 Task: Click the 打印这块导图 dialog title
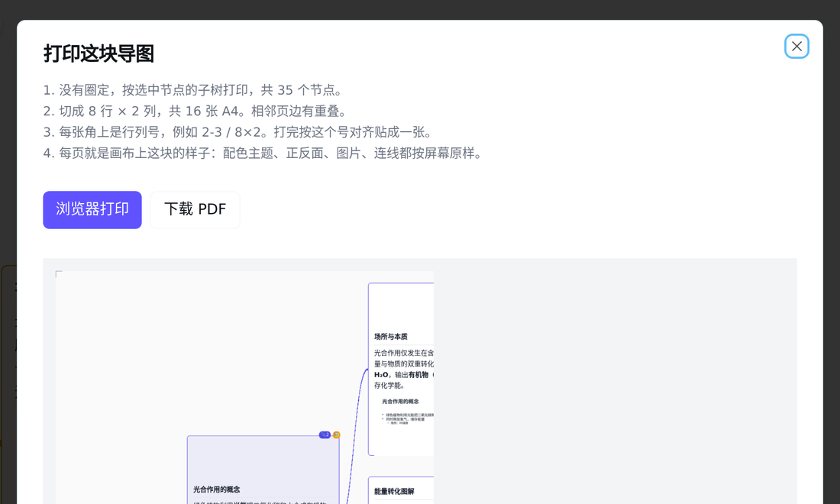tap(99, 53)
